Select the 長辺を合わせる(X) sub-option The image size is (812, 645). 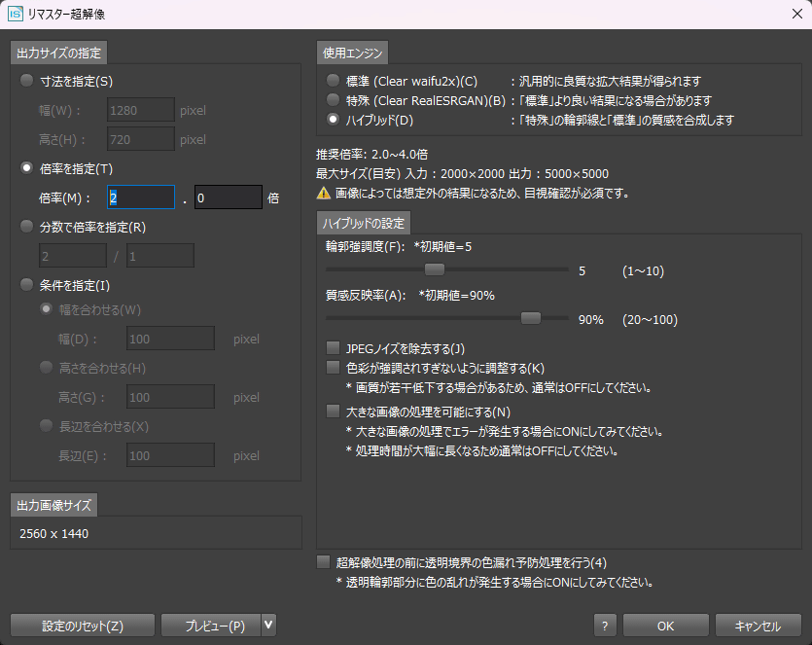tap(46, 426)
